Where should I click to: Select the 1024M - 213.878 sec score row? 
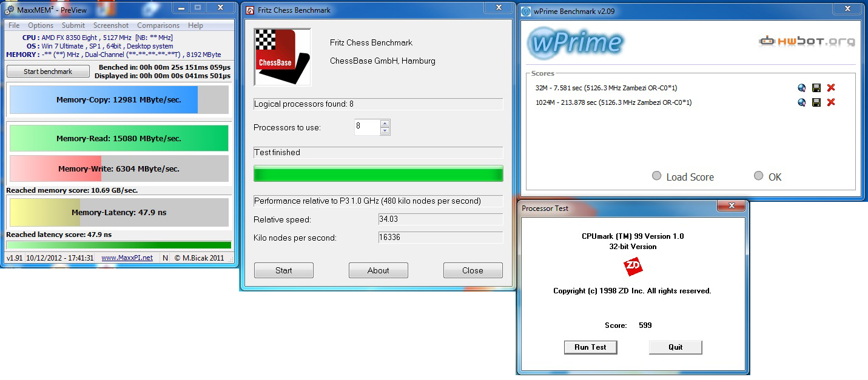(613, 102)
